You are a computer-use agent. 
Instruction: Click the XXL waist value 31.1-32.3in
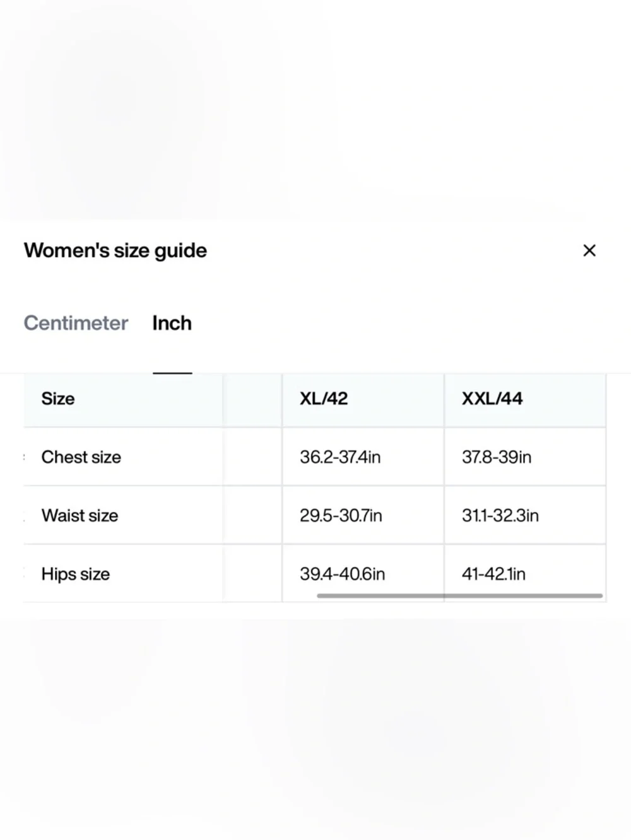click(x=500, y=516)
